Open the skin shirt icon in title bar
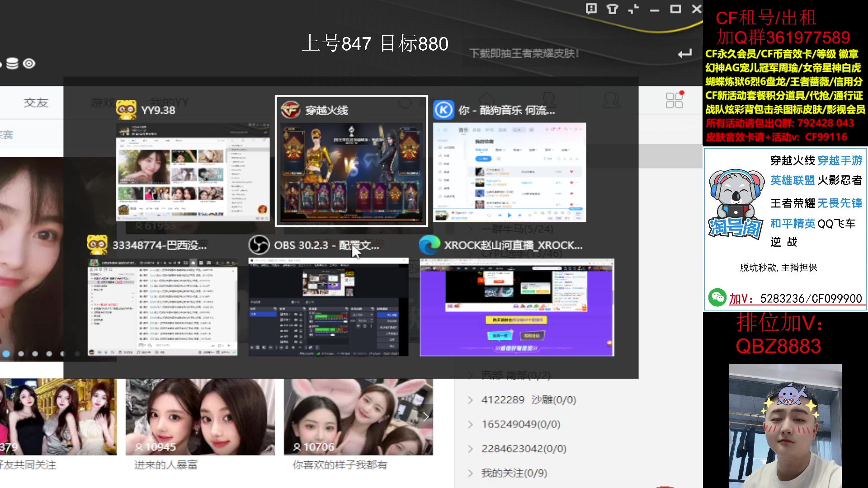This screenshot has height=488, width=868. (x=612, y=9)
